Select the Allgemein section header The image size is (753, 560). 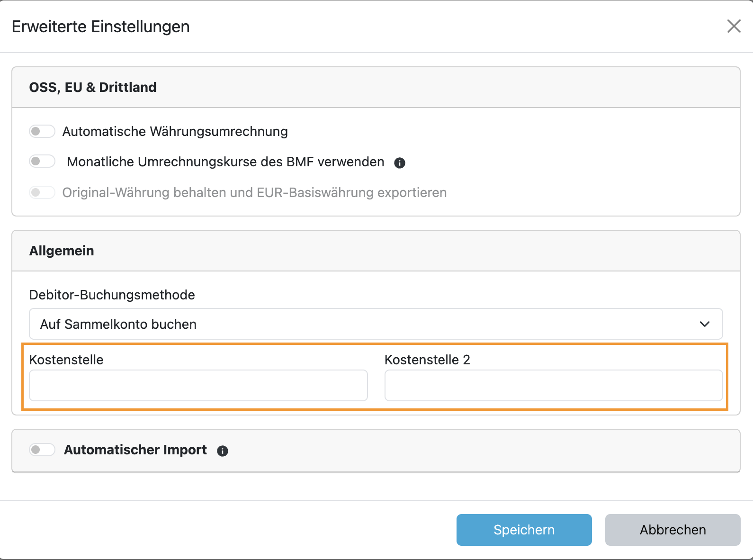pyautogui.click(x=62, y=251)
